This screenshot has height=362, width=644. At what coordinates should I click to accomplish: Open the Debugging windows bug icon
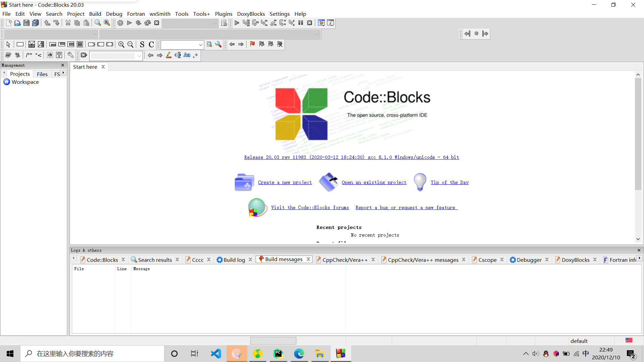click(x=321, y=23)
